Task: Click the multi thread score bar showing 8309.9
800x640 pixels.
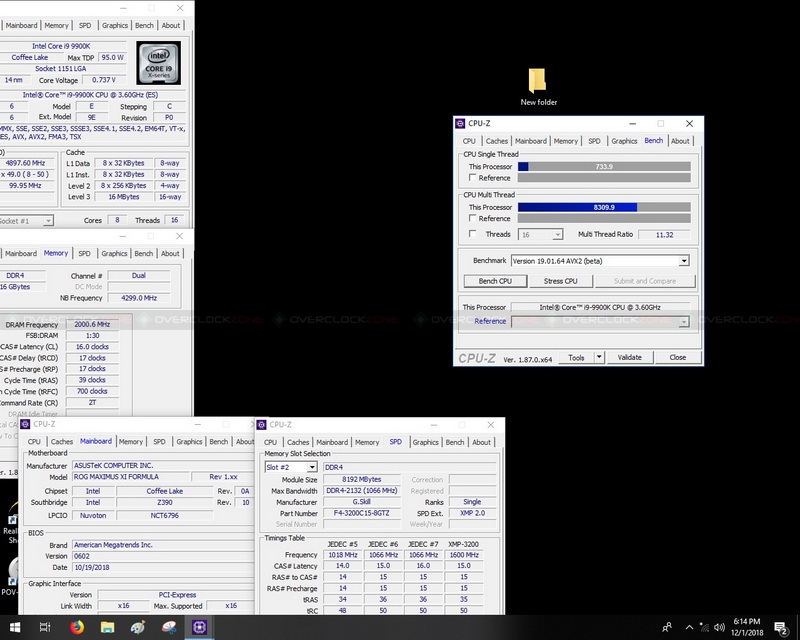Action: pyautogui.click(x=604, y=207)
